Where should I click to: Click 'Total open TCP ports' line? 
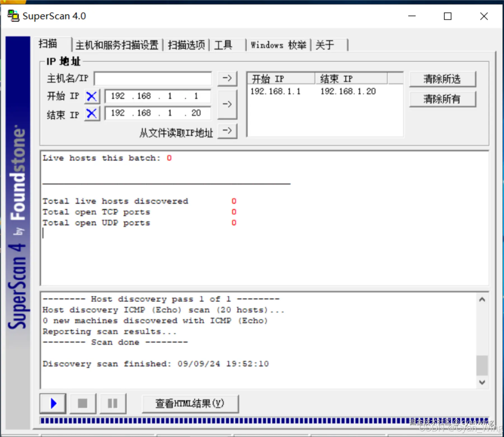click(139, 212)
